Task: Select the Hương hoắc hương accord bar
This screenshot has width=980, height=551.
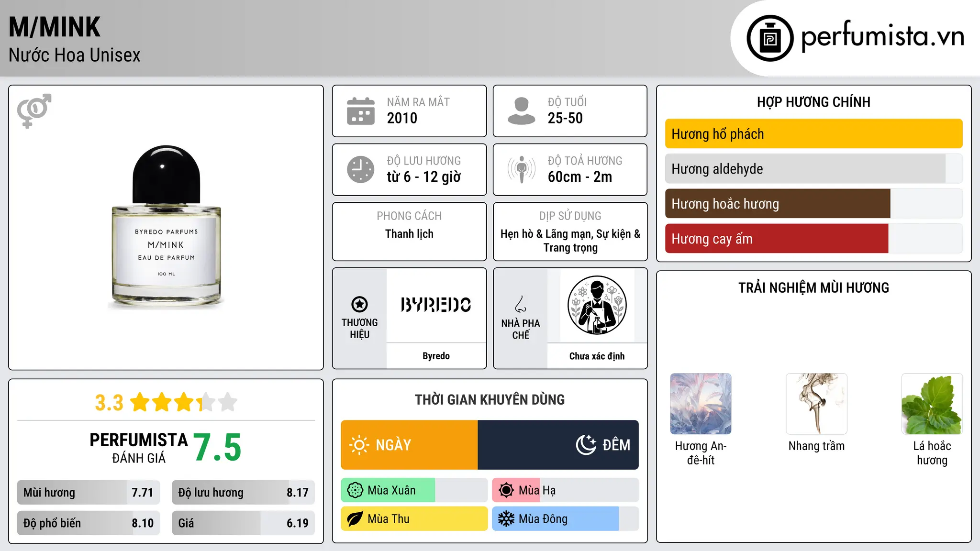Action: tap(813, 204)
